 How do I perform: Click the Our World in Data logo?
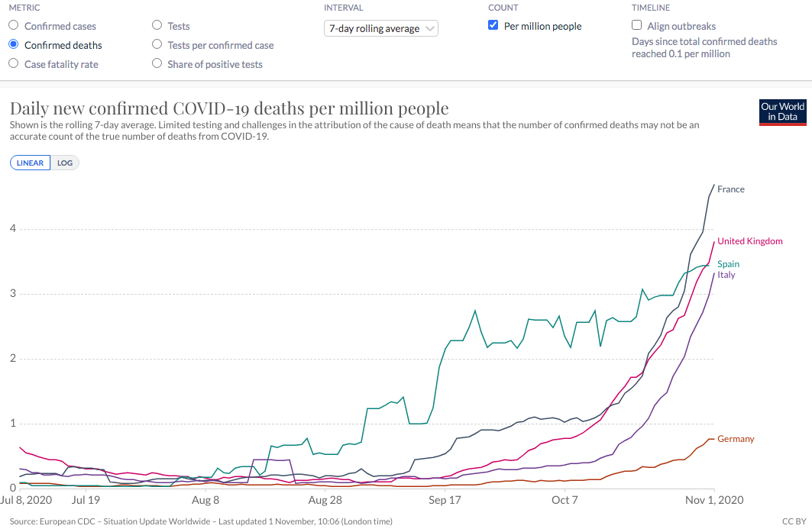click(x=783, y=111)
